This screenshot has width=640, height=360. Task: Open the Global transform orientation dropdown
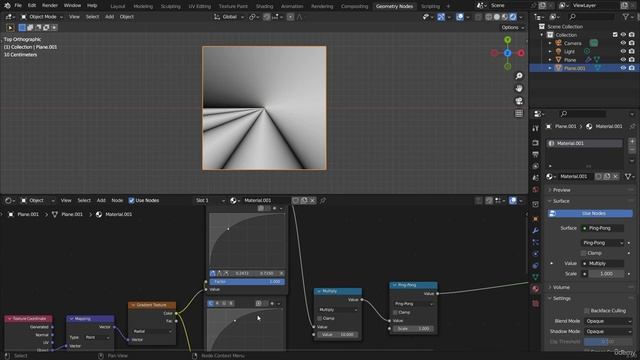point(229,17)
